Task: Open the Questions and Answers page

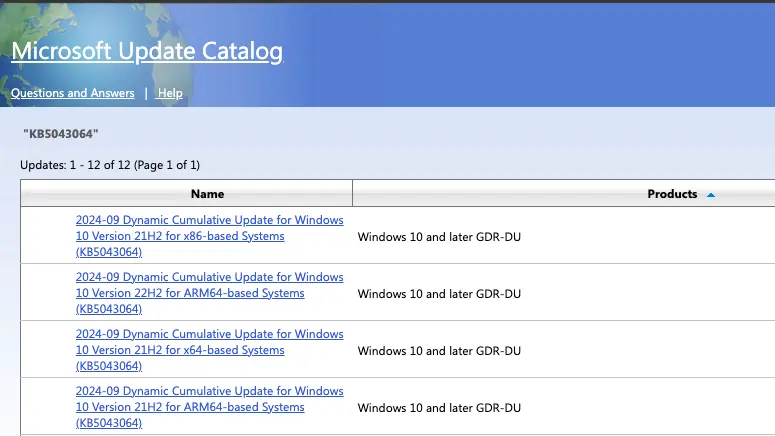Action: pos(72,93)
